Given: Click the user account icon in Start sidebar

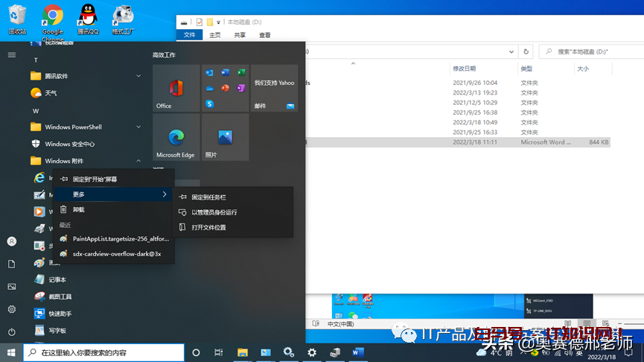Looking at the screenshot, I should coord(11,241).
